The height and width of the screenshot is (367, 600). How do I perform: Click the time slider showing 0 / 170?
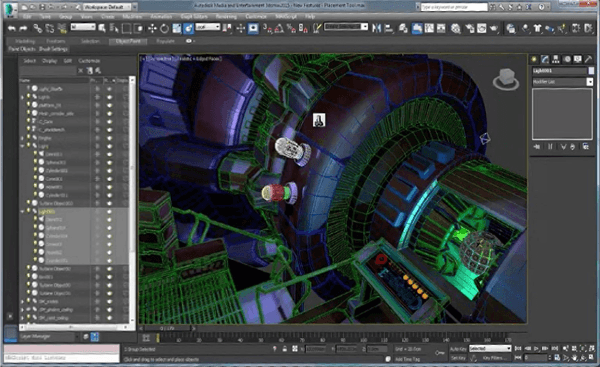167,328
